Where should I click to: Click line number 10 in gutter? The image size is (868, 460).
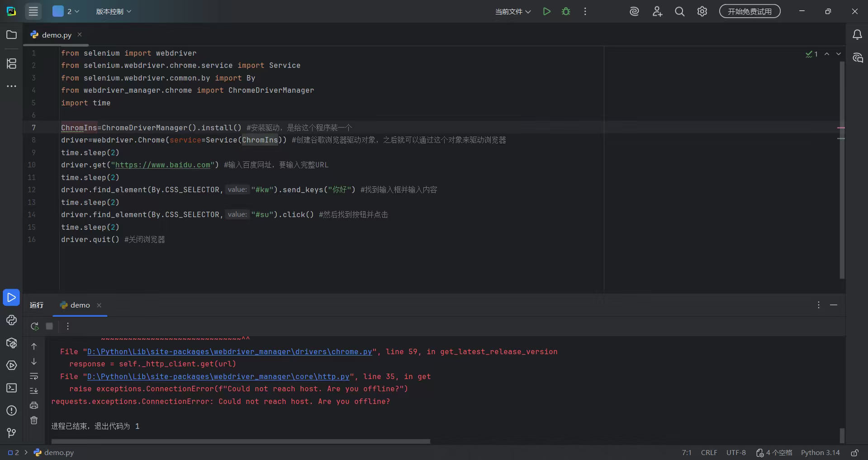click(x=32, y=165)
